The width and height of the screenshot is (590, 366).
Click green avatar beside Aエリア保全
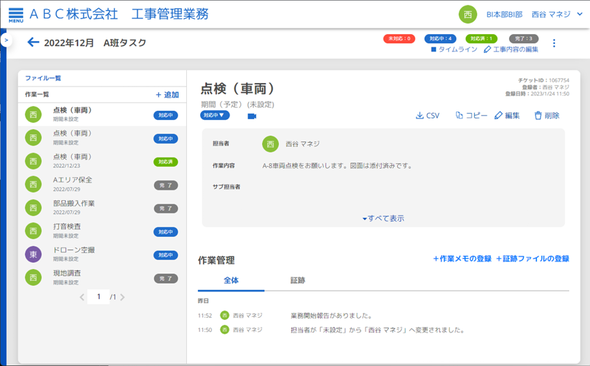tap(33, 184)
